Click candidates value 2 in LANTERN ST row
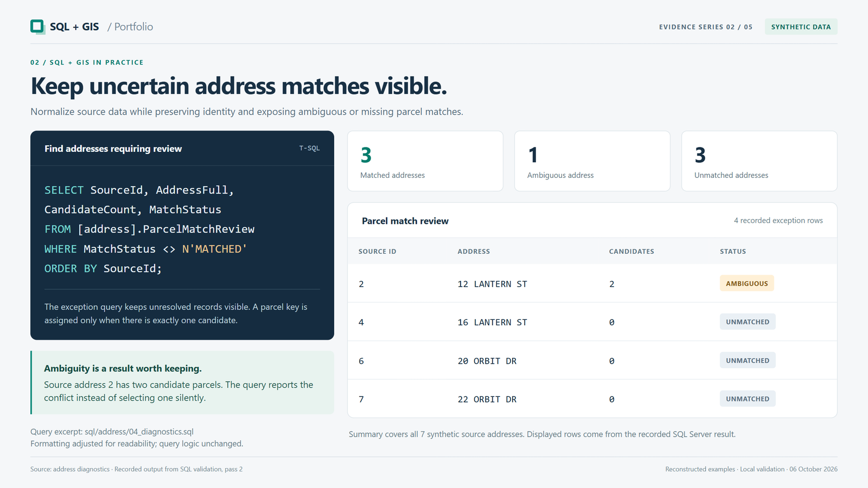This screenshot has width=868, height=488. point(612,284)
